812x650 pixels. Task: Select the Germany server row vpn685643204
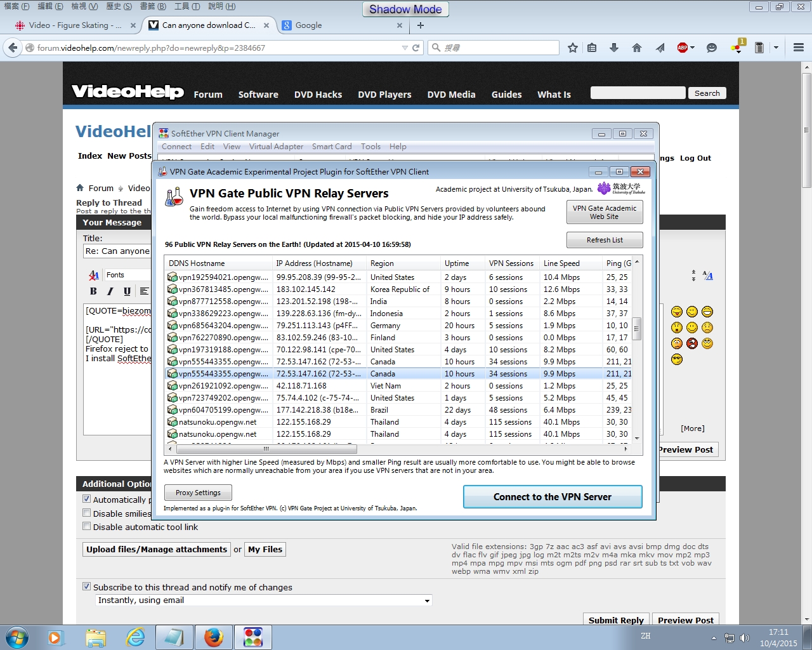click(398, 326)
